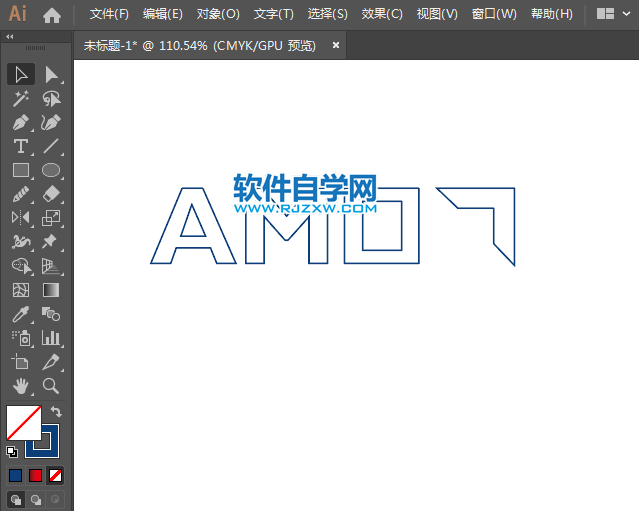Click the Fill swatch (none)
The image size is (639, 511).
coord(24,423)
